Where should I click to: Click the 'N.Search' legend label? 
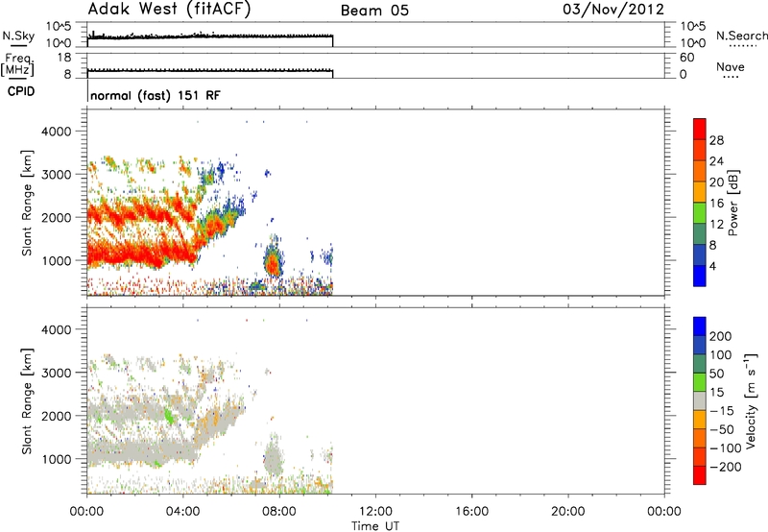click(x=741, y=36)
